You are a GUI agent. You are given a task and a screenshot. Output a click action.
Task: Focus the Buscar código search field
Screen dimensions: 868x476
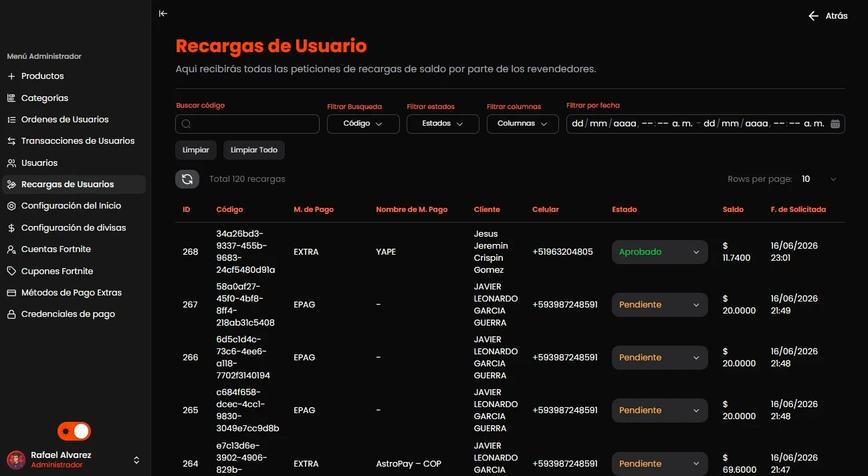(x=247, y=124)
